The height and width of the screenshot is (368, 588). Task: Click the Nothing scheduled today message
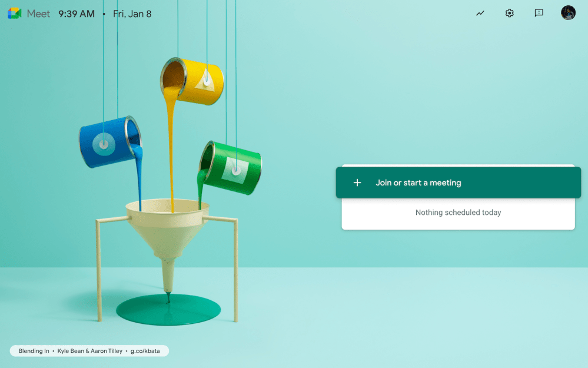point(458,213)
